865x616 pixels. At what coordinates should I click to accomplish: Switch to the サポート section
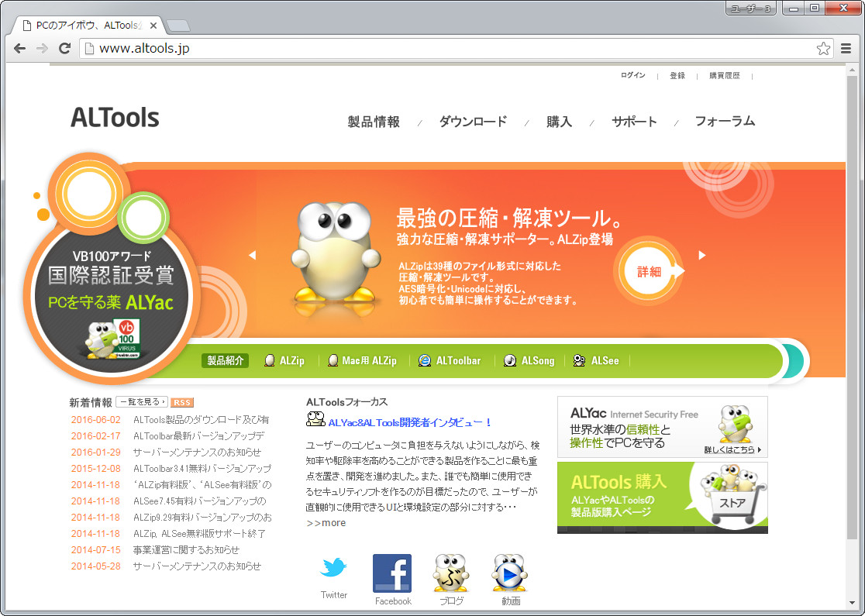634,122
